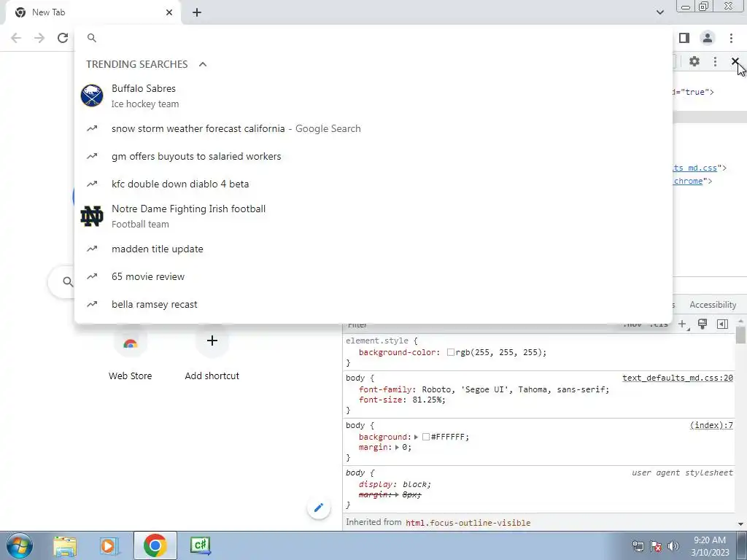Click the Chrome taskbar icon
This screenshot has width=747, height=560.
click(155, 545)
